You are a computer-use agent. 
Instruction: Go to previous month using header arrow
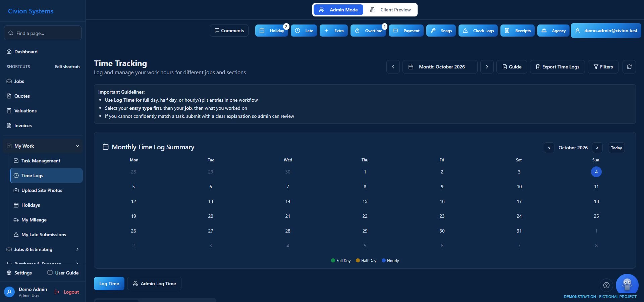pos(393,67)
